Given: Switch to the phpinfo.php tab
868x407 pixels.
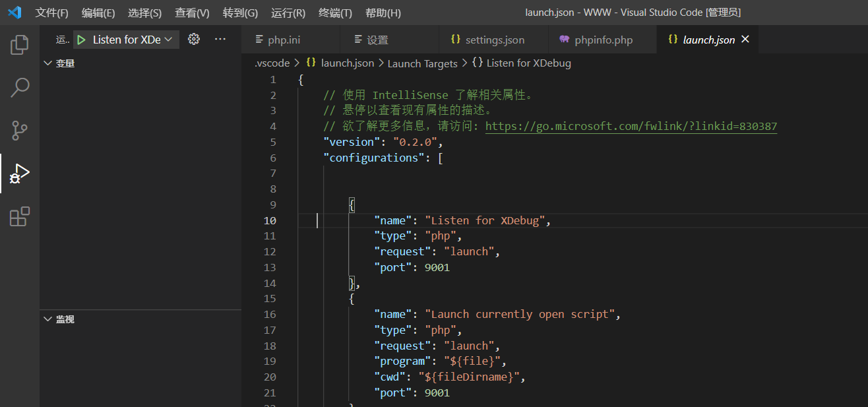Looking at the screenshot, I should tap(603, 40).
